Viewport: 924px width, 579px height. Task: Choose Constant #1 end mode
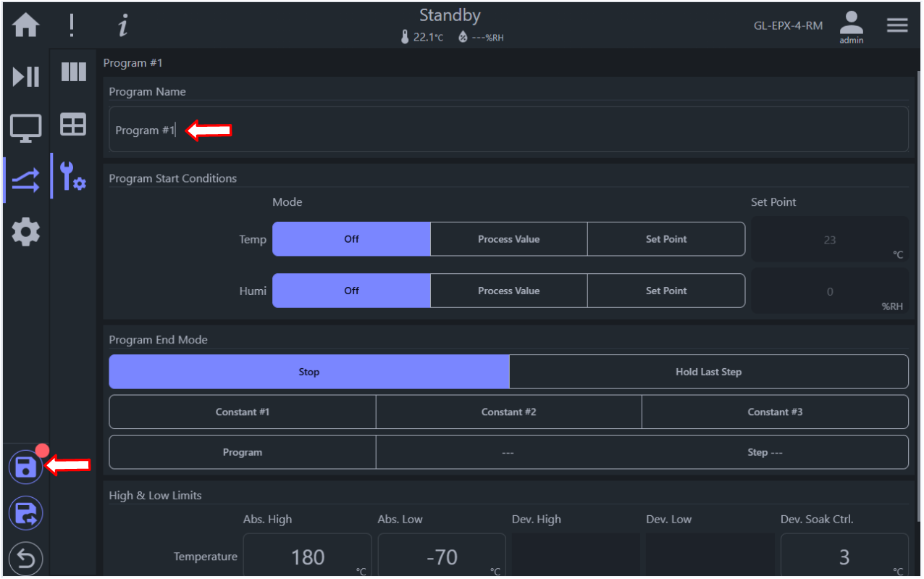pos(243,412)
